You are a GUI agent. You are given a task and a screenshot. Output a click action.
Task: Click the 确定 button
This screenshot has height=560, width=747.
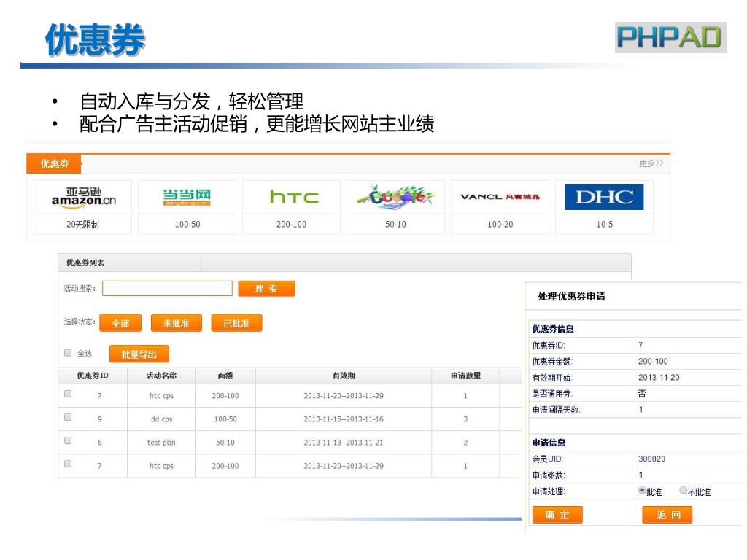click(557, 515)
